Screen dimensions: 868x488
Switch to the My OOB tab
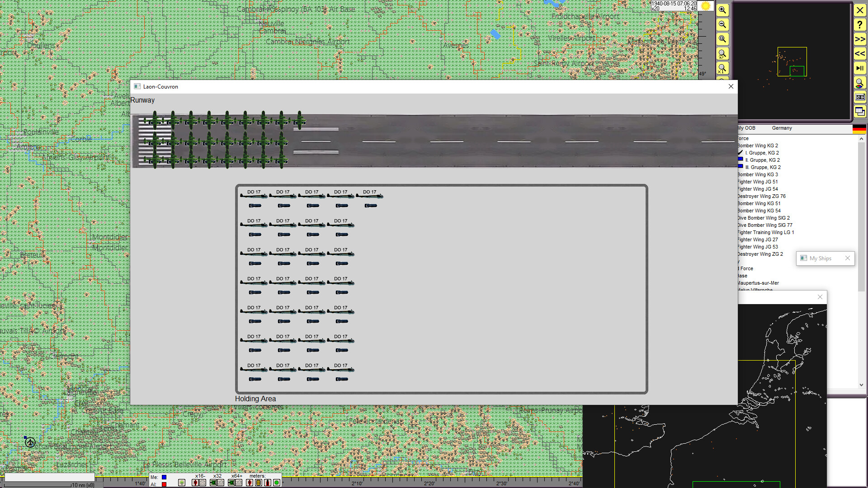click(746, 128)
